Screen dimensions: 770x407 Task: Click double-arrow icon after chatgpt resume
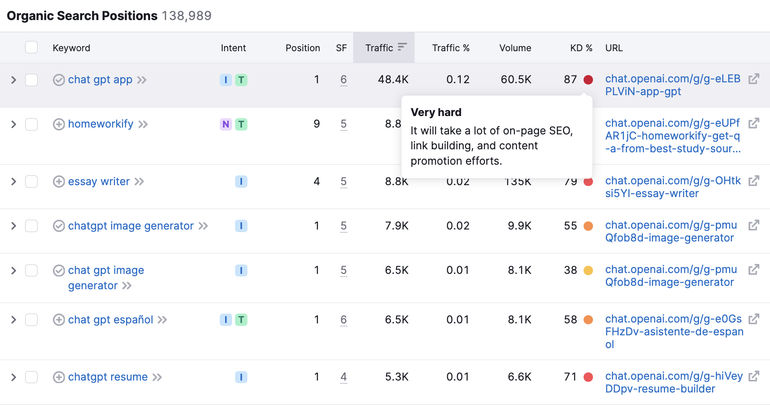(x=157, y=378)
